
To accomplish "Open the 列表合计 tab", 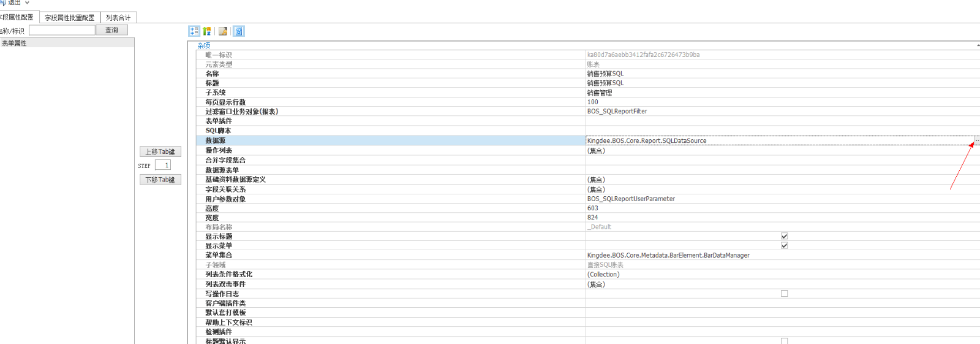I will click(x=118, y=18).
